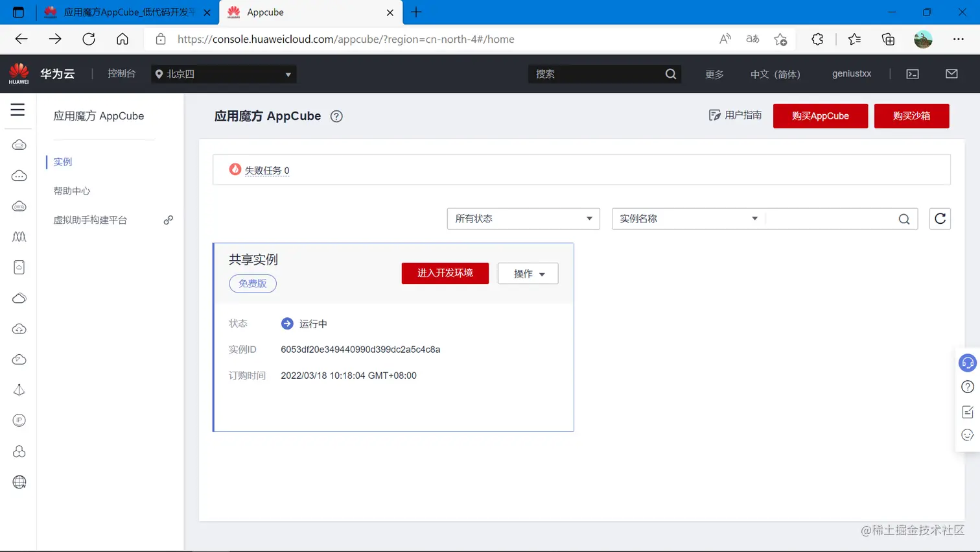Click the instance name search input
The height and width of the screenshot is (552, 980).
point(831,219)
